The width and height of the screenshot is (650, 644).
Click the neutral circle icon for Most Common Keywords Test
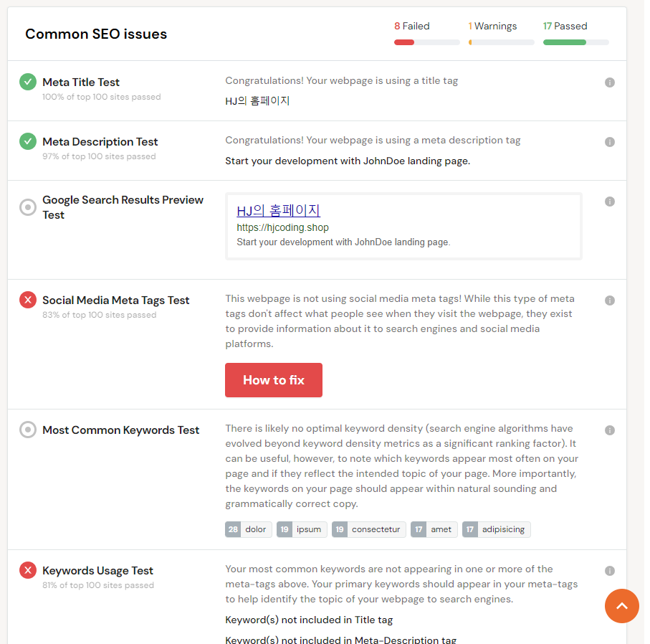(28, 430)
